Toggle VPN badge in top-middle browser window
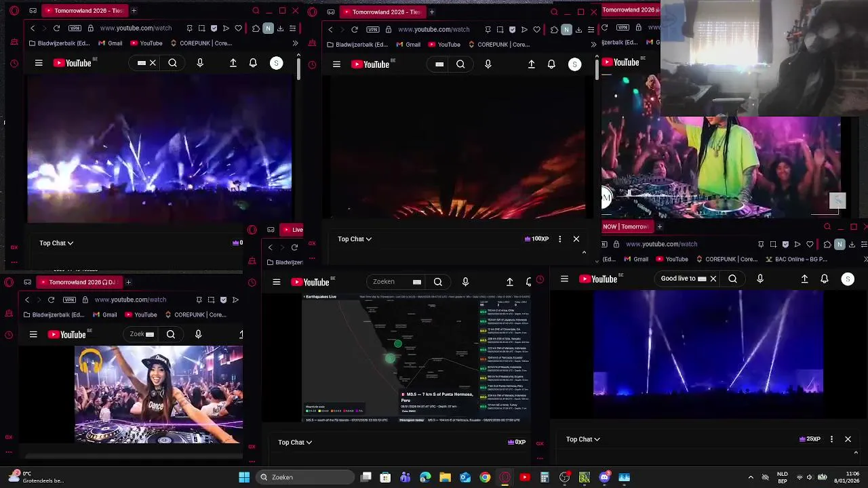The image size is (868, 488). pyautogui.click(x=372, y=30)
